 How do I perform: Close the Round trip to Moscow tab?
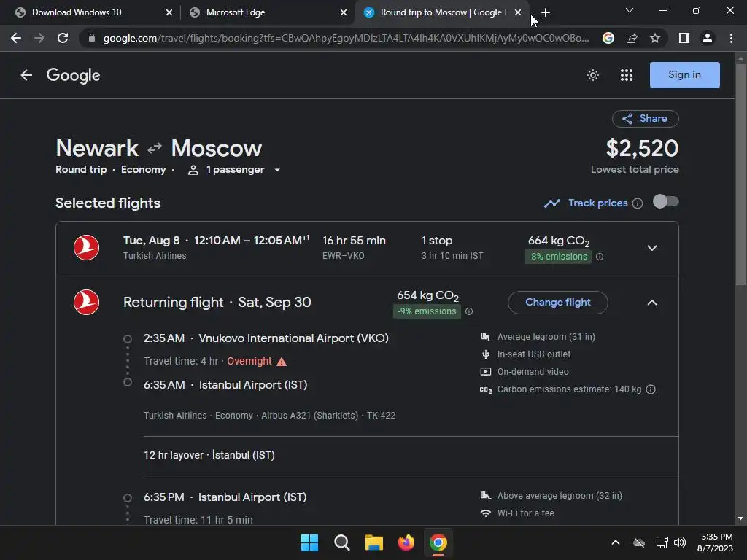click(x=518, y=13)
